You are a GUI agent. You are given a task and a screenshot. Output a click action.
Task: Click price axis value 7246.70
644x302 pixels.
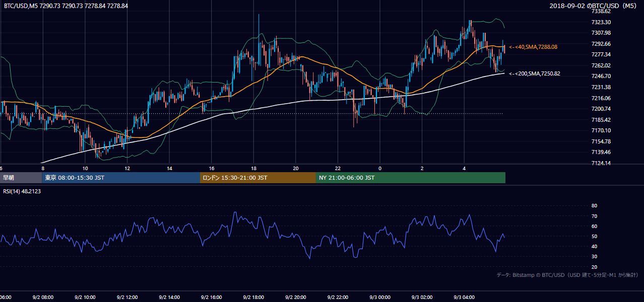(x=601, y=76)
